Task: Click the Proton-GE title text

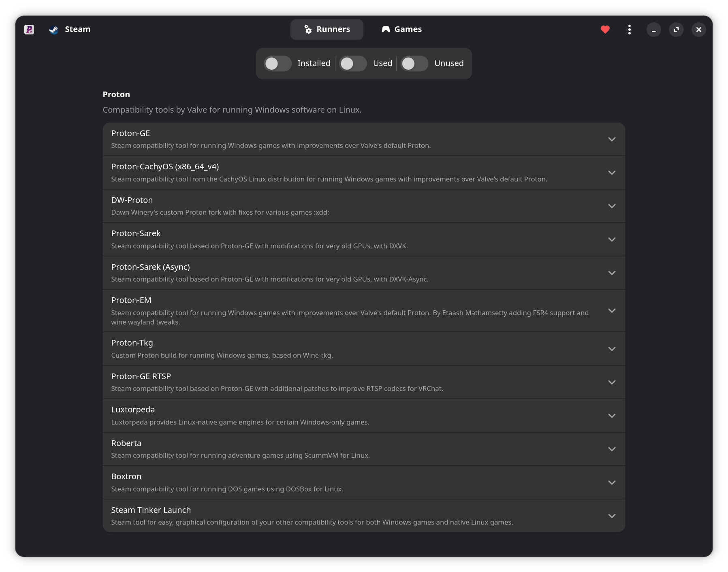Action: click(x=130, y=133)
